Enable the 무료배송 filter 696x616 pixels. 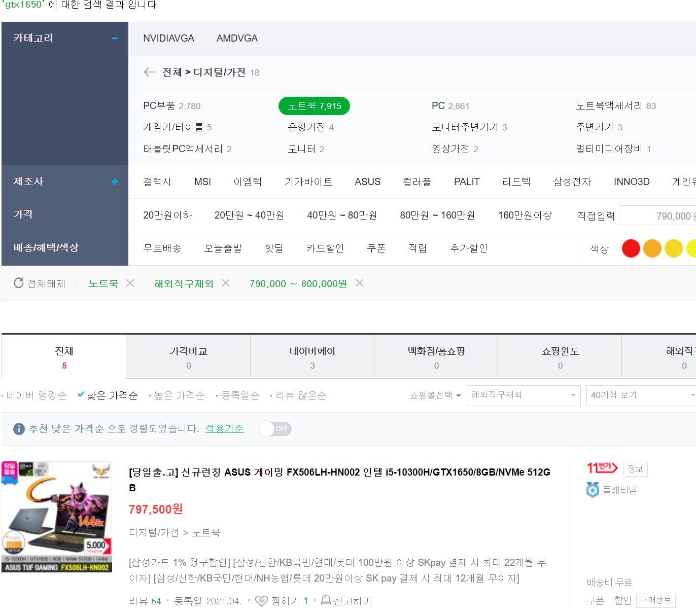[162, 248]
